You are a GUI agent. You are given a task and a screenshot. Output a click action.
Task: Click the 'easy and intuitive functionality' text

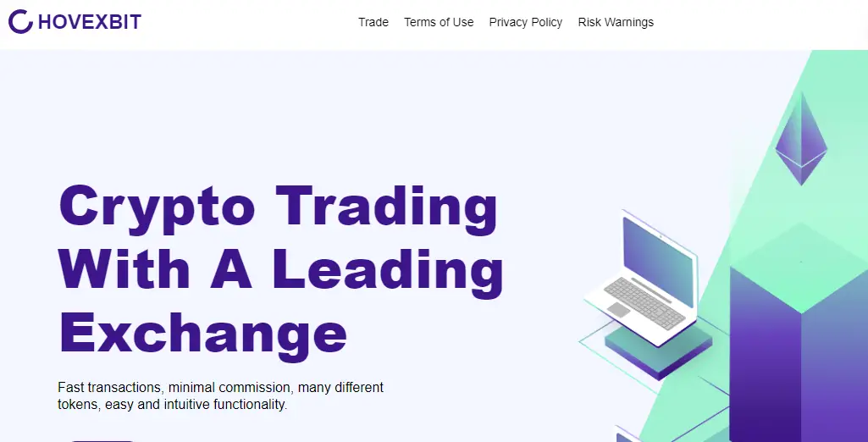196,405
